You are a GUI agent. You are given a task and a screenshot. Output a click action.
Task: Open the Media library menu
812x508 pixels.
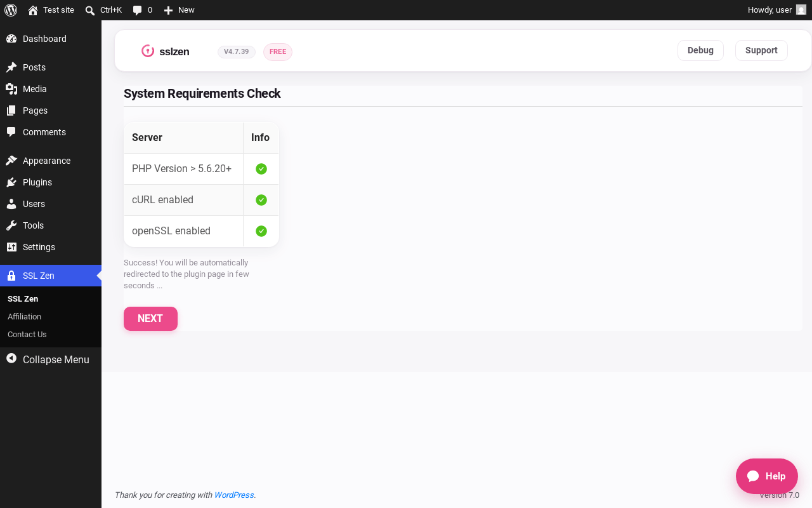click(x=51, y=89)
